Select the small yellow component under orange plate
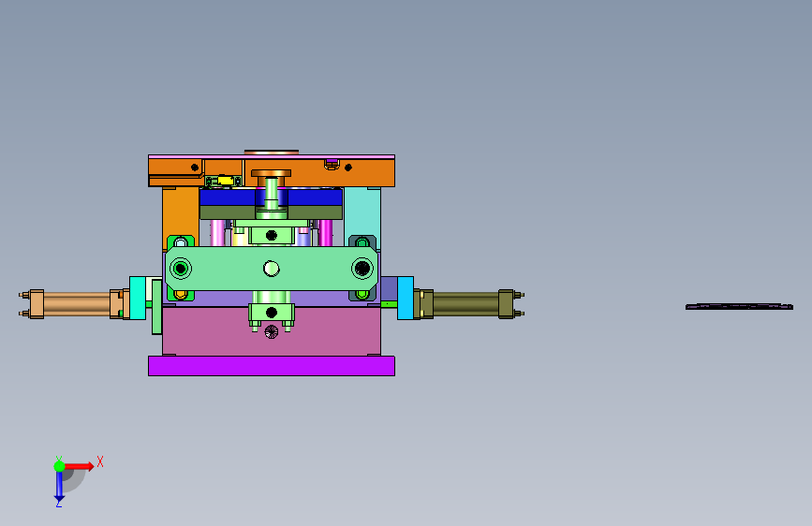Screen dimensions: 812x526 tap(225, 180)
